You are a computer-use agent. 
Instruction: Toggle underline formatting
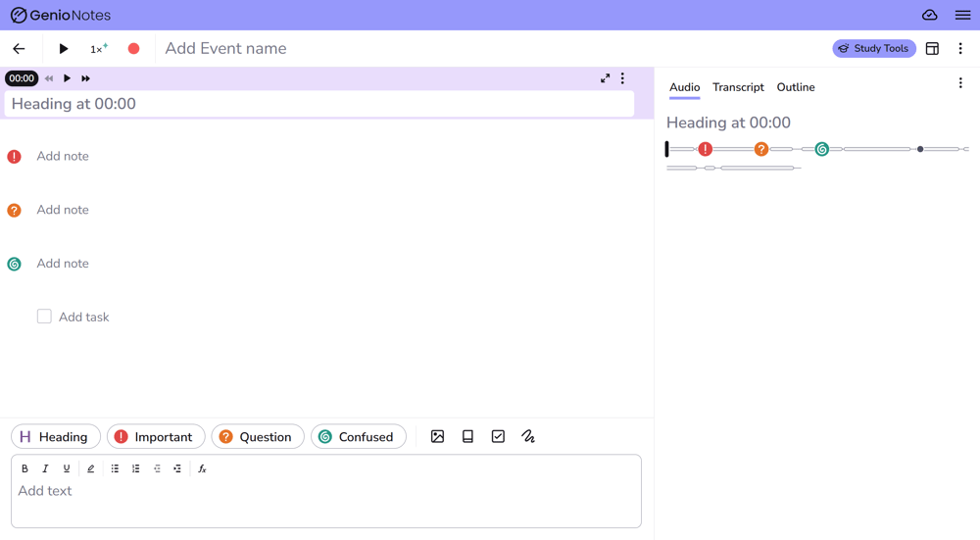67,468
